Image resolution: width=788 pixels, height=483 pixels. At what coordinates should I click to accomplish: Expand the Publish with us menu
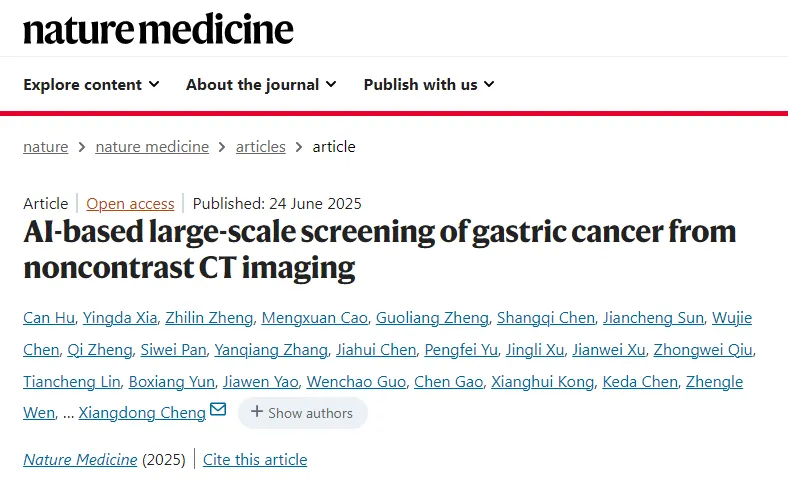429,85
